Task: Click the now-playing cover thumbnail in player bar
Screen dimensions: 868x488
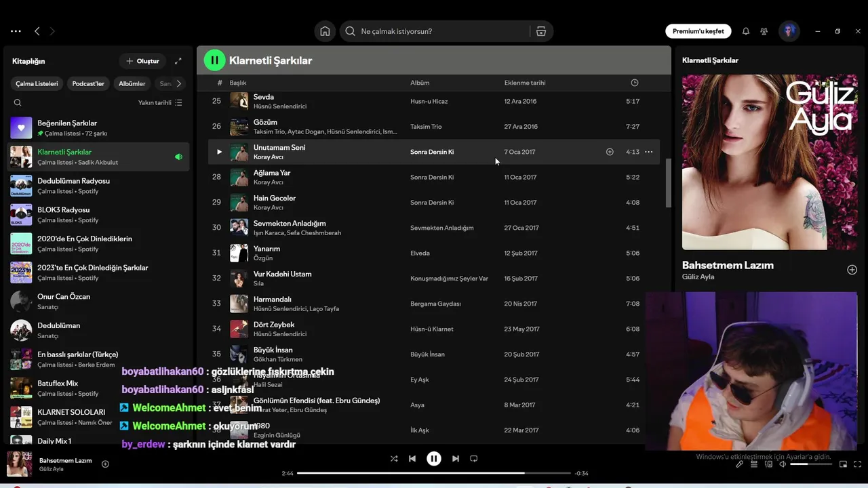Action: [x=19, y=464]
